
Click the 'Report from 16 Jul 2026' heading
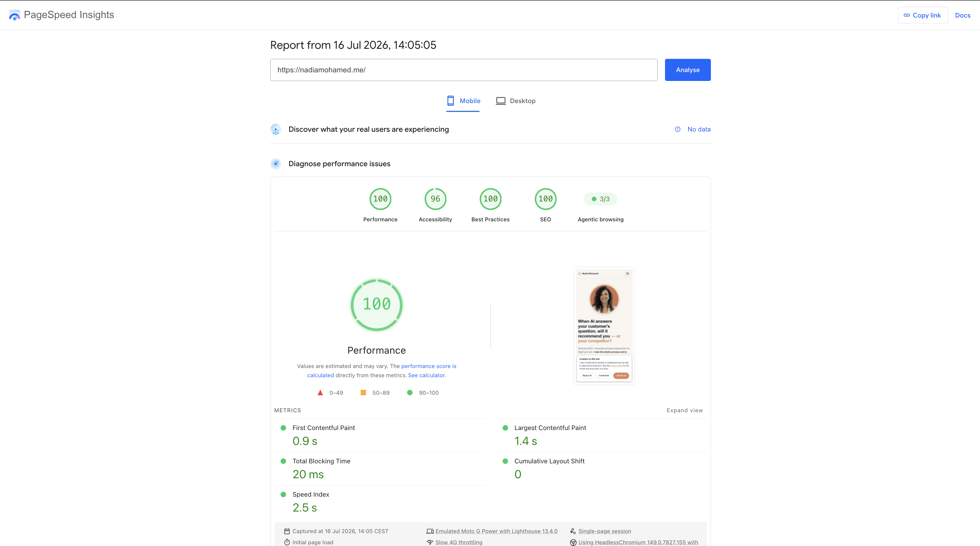coord(353,45)
